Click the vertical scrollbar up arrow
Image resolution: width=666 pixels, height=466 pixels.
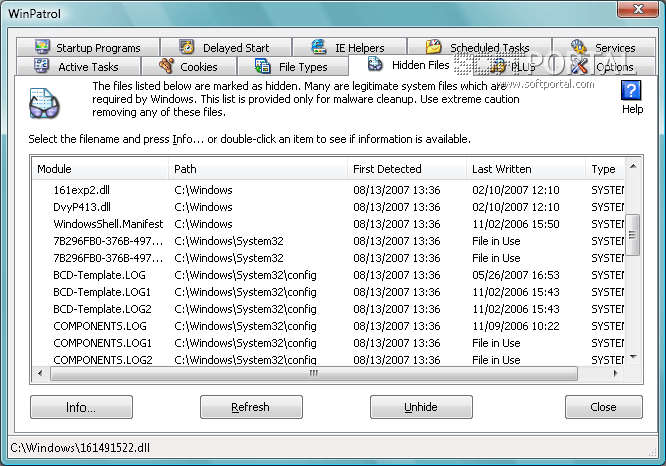pyautogui.click(x=633, y=166)
